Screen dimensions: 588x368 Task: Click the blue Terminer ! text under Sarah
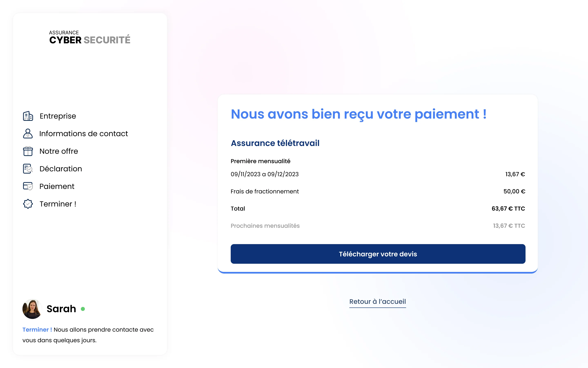37,330
